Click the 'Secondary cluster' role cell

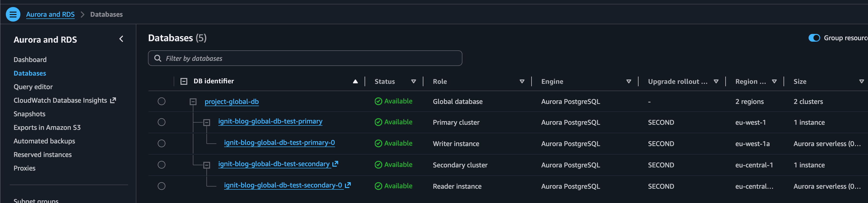[x=460, y=165]
